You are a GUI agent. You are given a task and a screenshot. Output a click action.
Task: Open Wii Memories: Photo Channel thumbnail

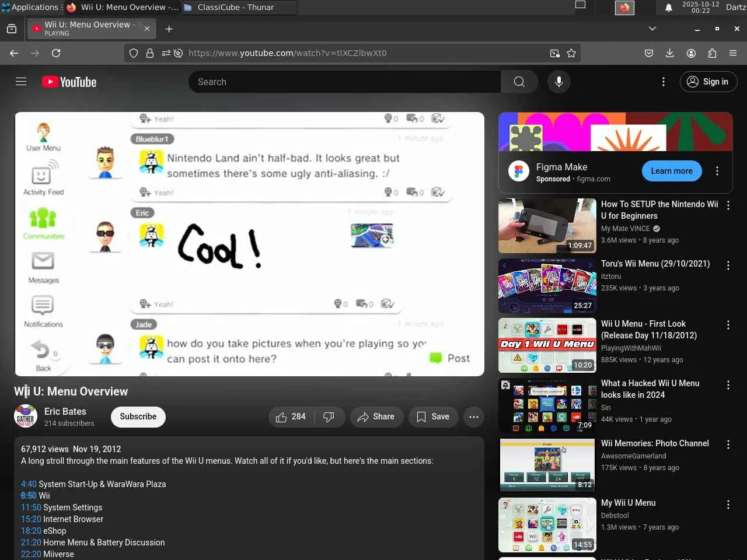click(547, 465)
